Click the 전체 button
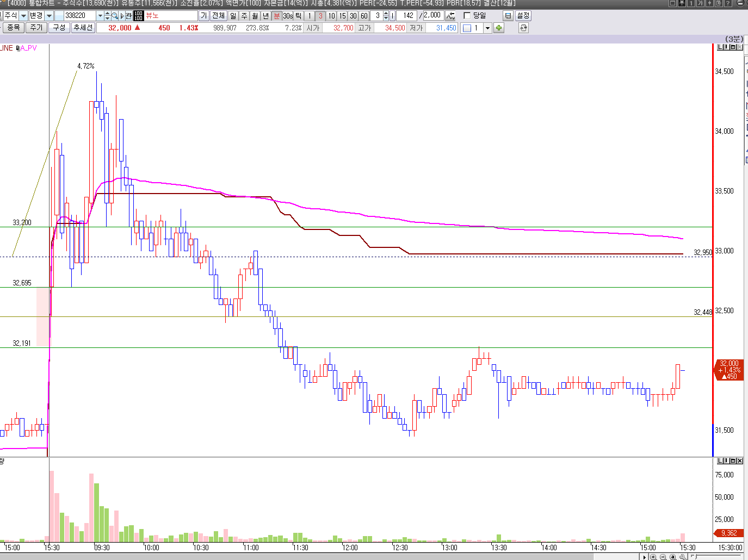This screenshot has width=748, height=560. 218,16
